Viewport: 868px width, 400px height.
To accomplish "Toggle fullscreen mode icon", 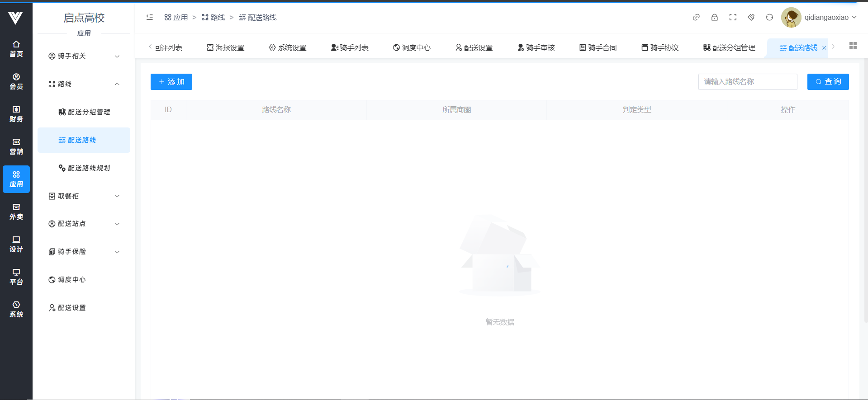I will [733, 17].
